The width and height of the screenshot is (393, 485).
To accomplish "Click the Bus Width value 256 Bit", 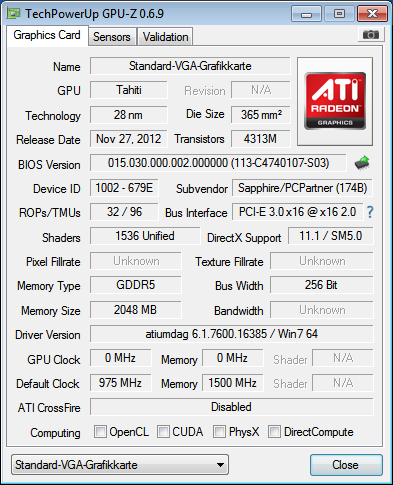I will point(322,285).
